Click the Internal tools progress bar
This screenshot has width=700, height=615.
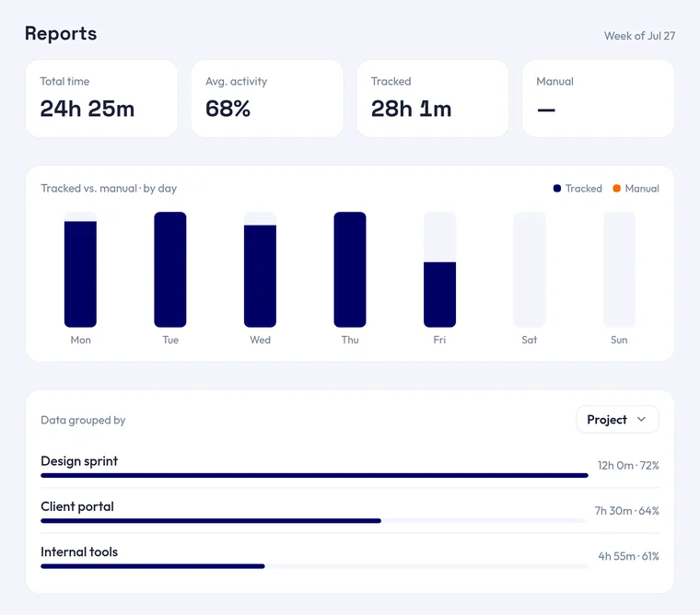coord(314,566)
